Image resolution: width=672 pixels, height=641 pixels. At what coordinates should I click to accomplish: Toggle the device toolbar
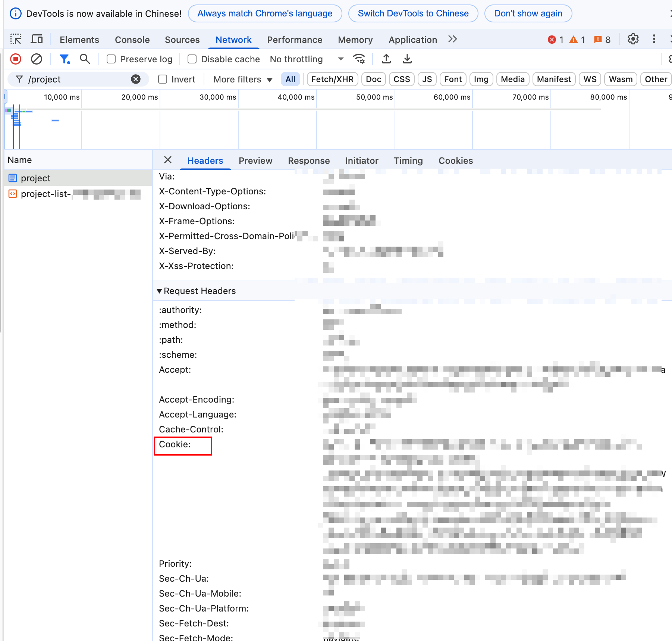coord(36,39)
